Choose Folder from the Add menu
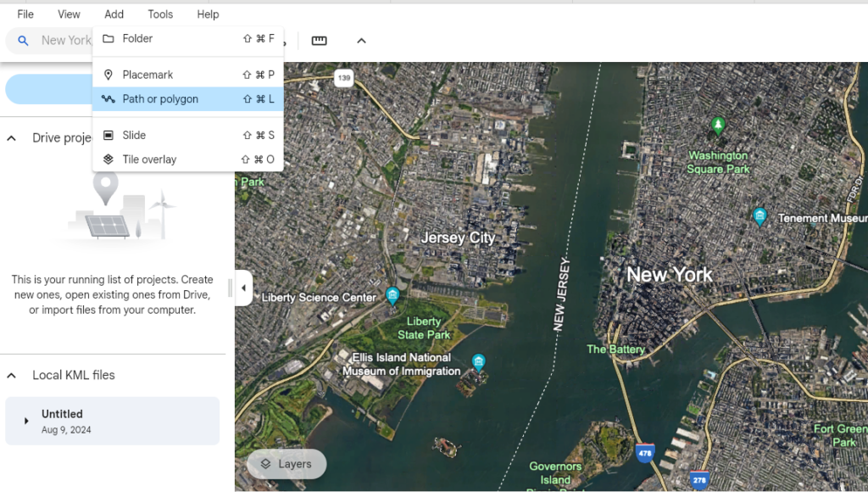The width and height of the screenshot is (868, 492). [139, 38]
